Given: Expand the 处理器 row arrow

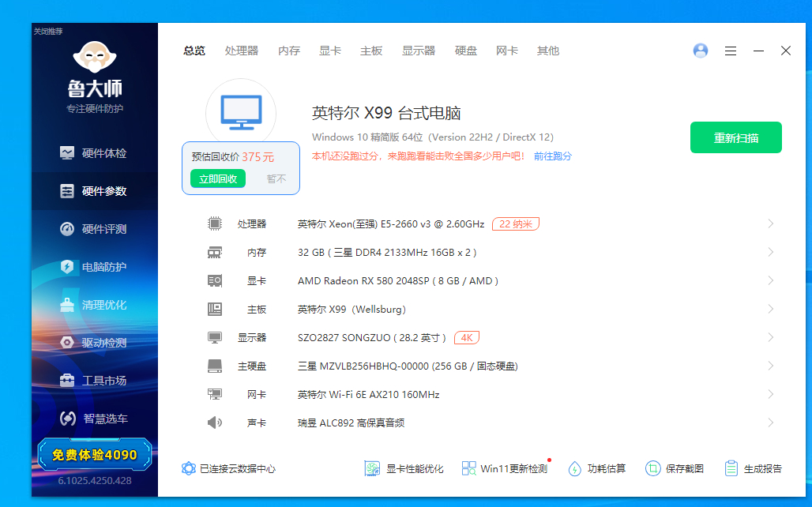Looking at the screenshot, I should tap(771, 223).
